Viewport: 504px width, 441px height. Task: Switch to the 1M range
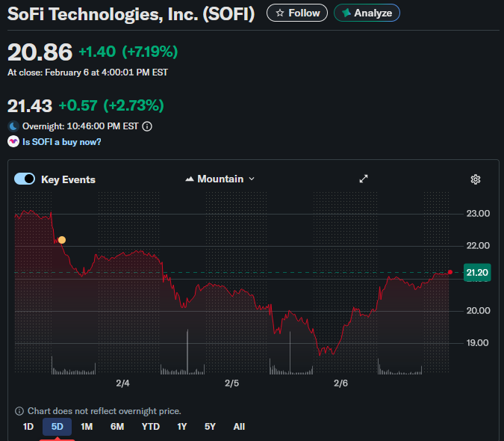[x=87, y=427]
